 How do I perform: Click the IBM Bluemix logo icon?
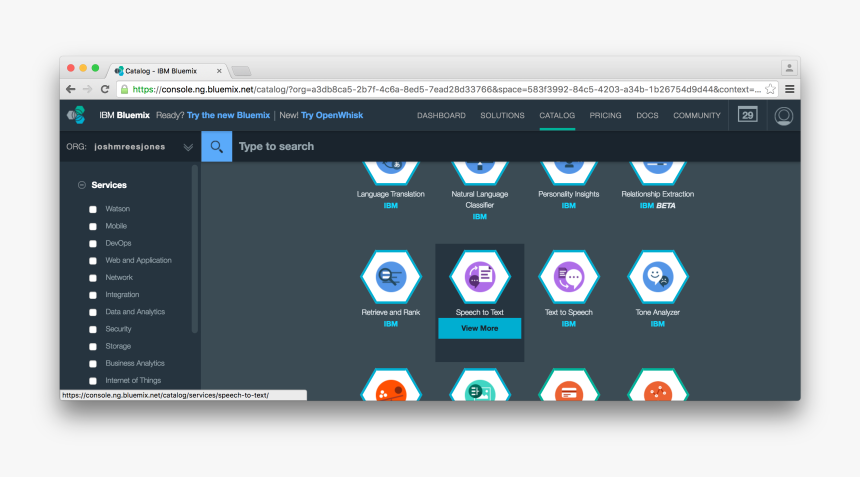point(77,115)
